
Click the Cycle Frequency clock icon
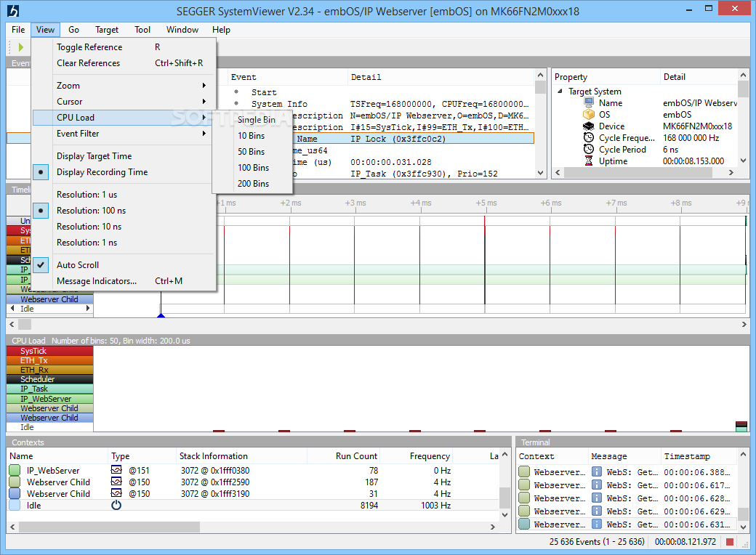click(589, 138)
